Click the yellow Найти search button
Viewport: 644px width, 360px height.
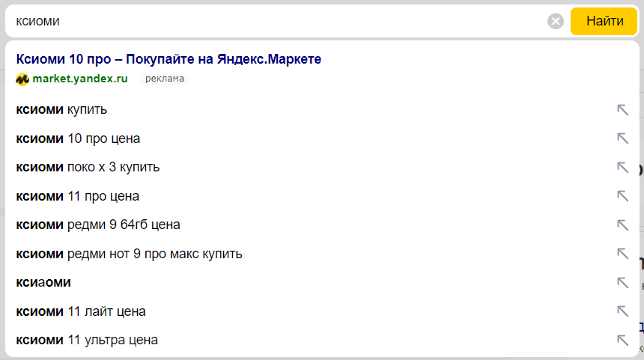click(604, 21)
